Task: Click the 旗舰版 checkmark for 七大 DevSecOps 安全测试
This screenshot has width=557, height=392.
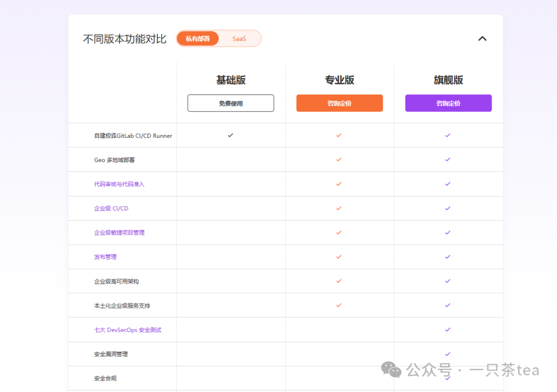Action: (448, 330)
